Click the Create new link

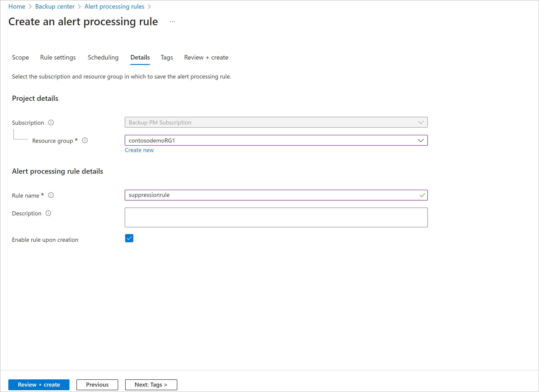[x=140, y=150]
